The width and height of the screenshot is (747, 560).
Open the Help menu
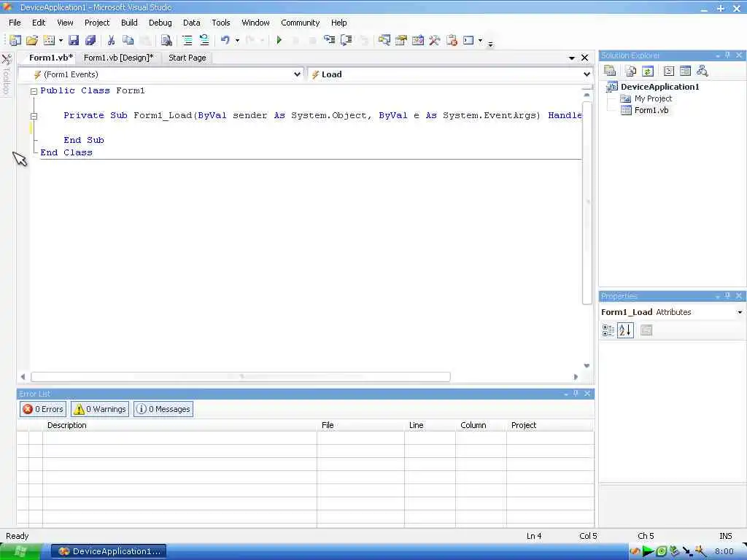338,23
